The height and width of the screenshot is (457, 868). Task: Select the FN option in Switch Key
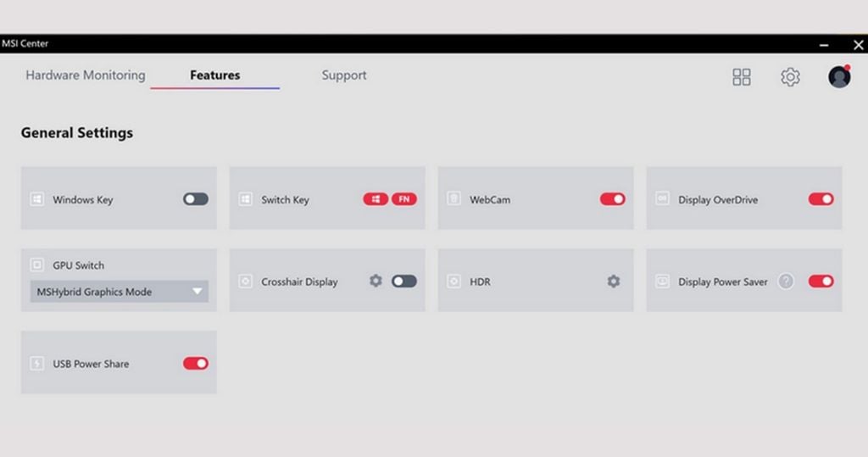coord(404,199)
